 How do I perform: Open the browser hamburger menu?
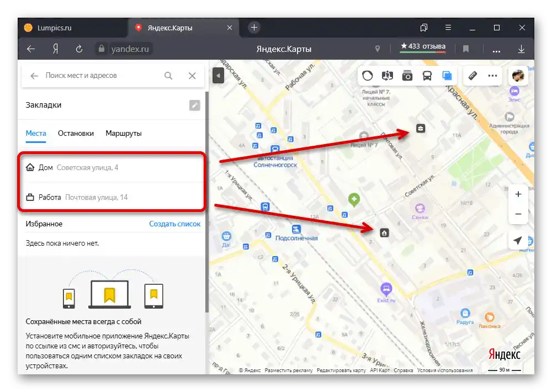coord(448,28)
